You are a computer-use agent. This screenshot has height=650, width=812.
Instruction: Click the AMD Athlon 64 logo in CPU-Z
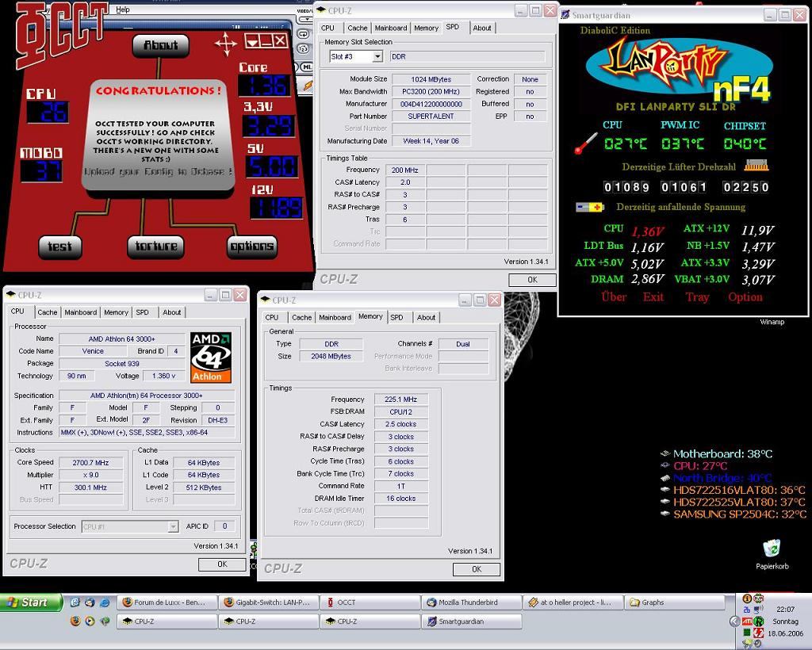tap(211, 357)
